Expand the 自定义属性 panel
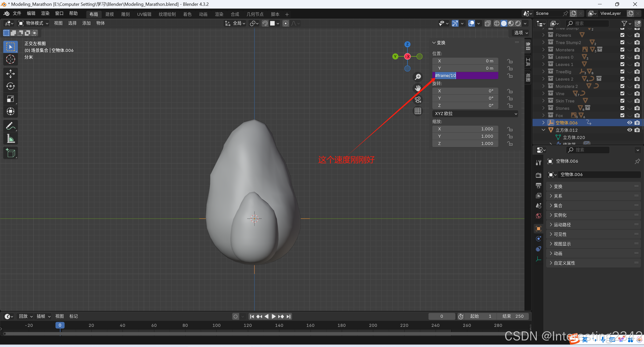 [x=564, y=263]
